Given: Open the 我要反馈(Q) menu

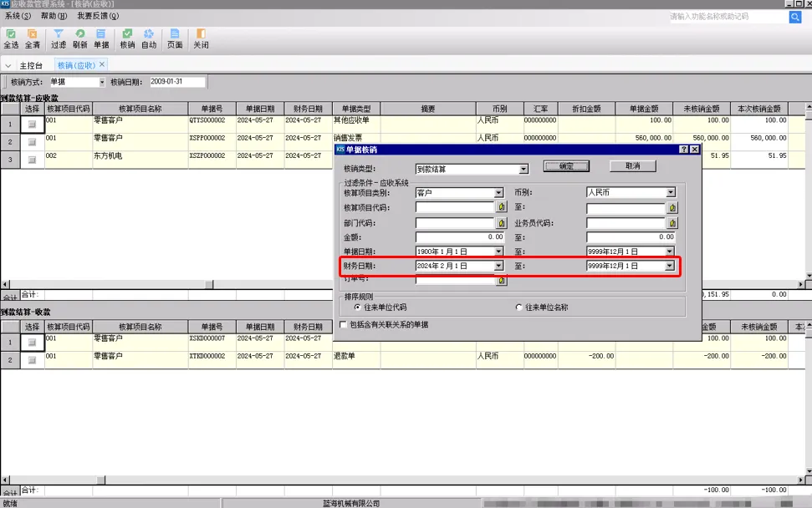Looking at the screenshot, I should pos(98,16).
